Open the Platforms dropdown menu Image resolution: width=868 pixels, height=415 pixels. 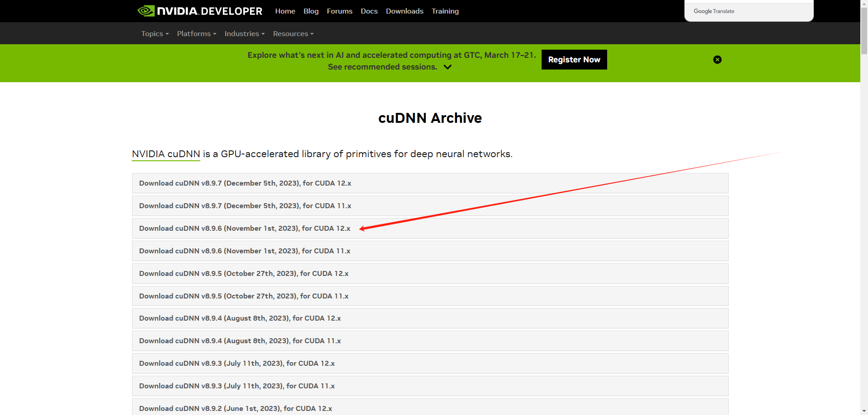196,34
